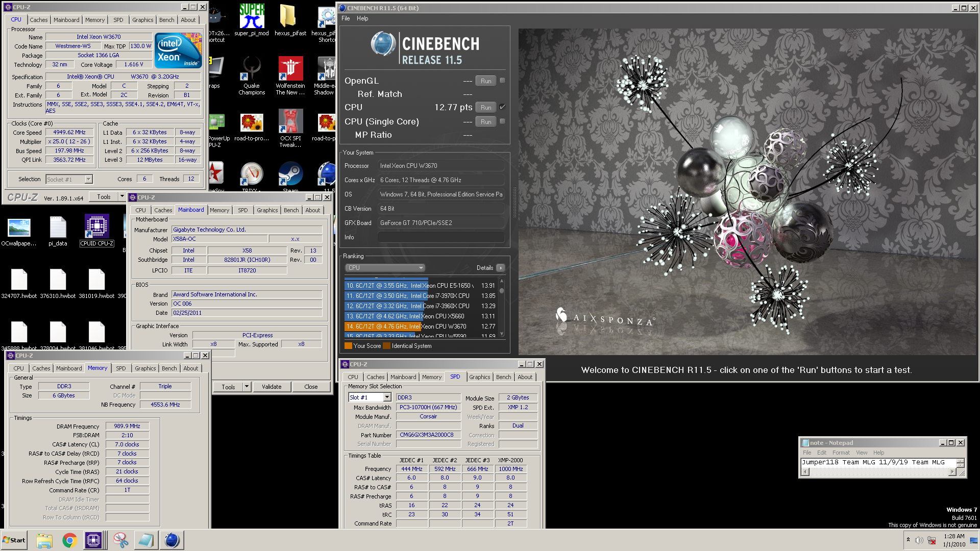Select the CPUID CPU-Z desktop shortcut
This screenshot has width=980, height=551.
(x=96, y=230)
